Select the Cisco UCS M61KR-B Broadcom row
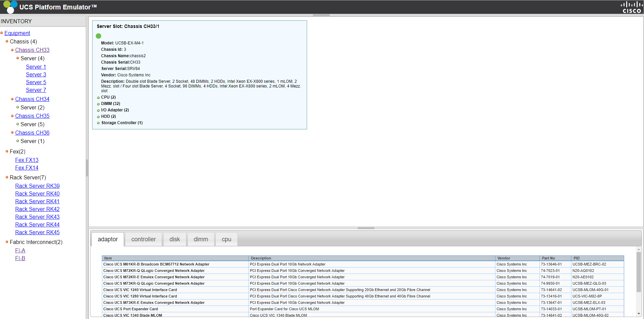 pos(363,264)
